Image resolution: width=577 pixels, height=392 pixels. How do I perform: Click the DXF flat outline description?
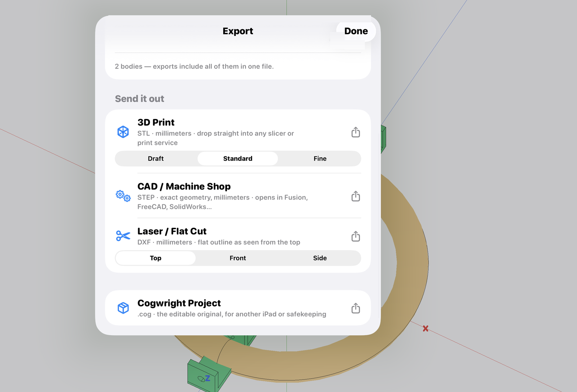pos(219,242)
